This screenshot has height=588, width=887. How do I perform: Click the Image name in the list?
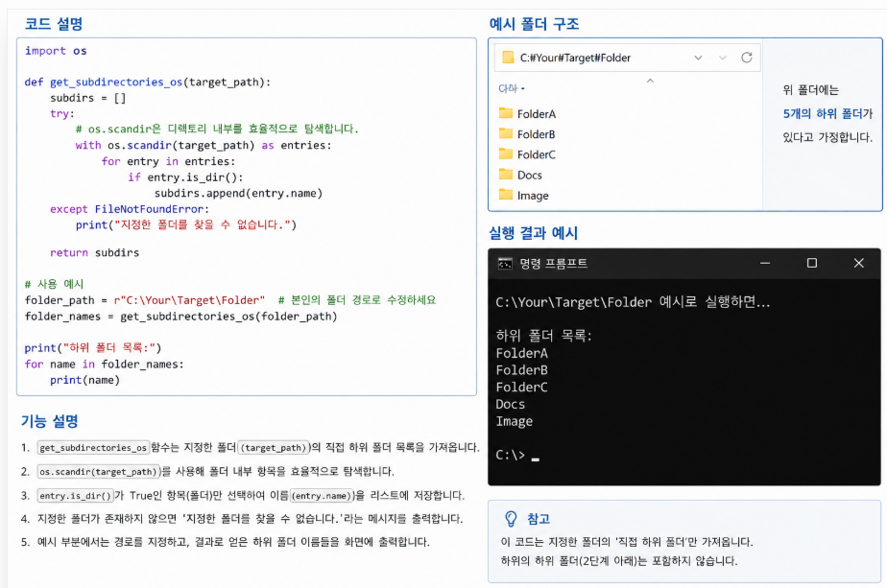tap(533, 196)
